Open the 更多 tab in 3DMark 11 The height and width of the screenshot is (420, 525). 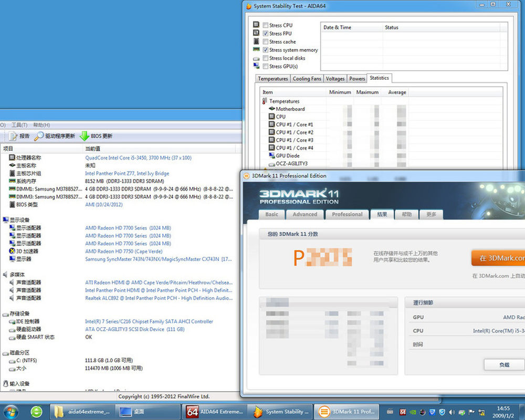pos(431,214)
